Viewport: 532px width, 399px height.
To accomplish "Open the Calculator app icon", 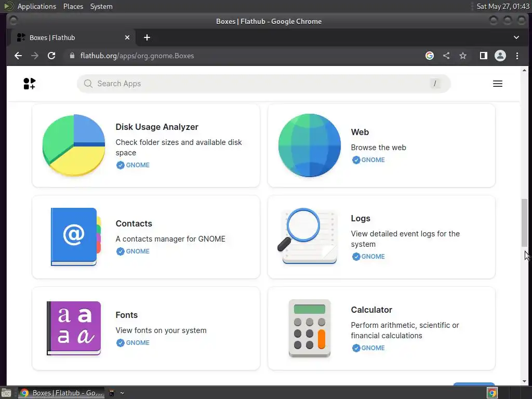I will (310, 328).
